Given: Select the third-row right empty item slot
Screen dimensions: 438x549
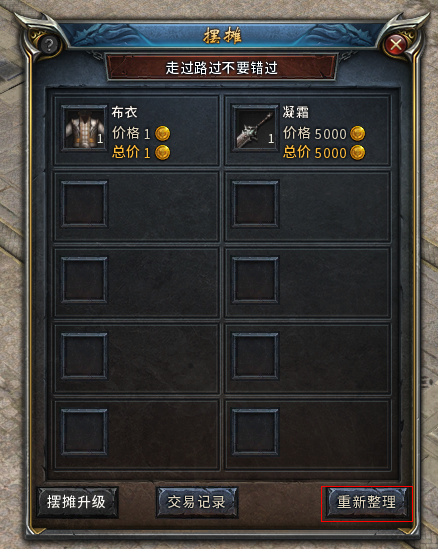Looking at the screenshot, I should [255, 280].
